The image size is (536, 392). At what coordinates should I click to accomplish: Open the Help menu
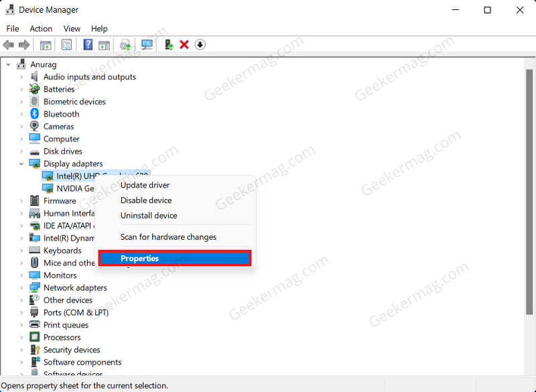(x=99, y=29)
